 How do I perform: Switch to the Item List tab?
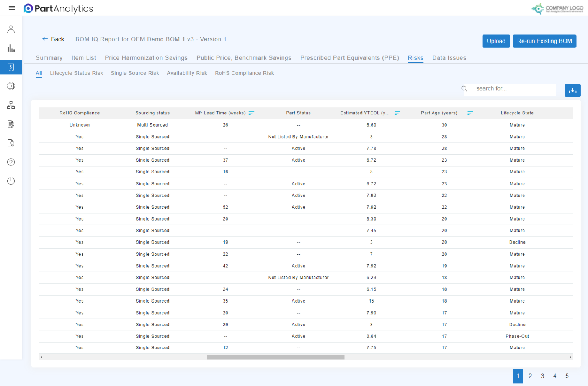(x=83, y=58)
